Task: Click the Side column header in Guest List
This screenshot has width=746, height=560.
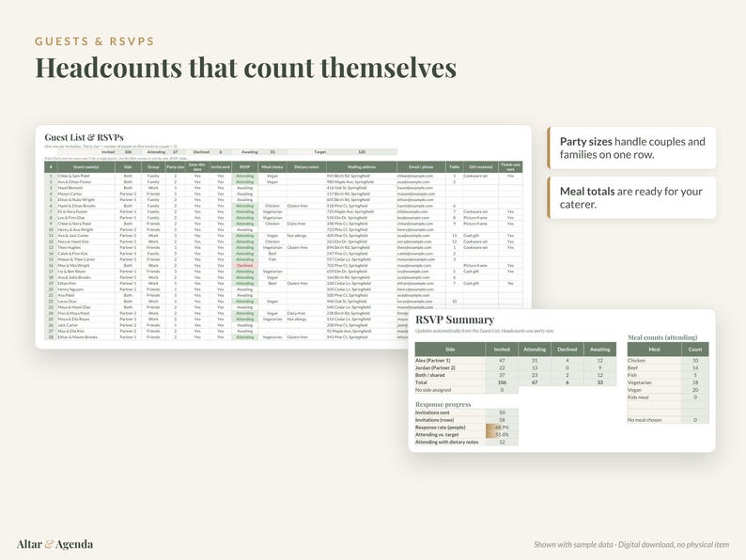Action: tap(128, 167)
